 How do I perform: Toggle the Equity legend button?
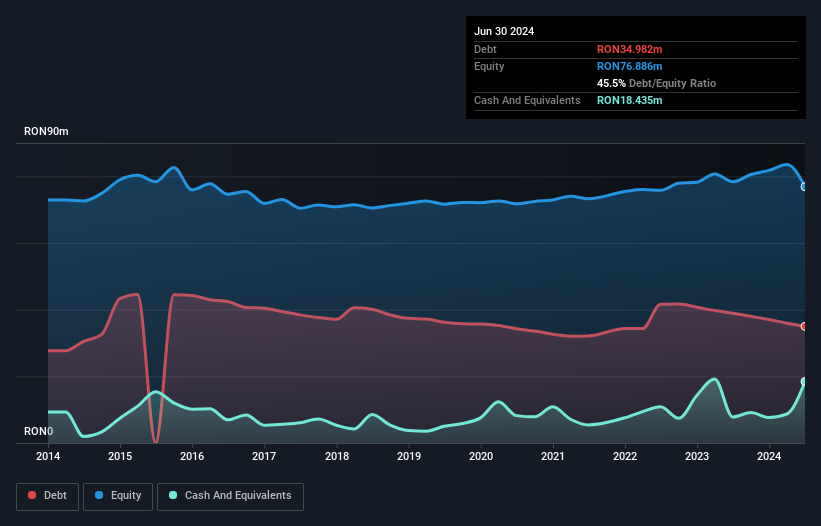click(x=118, y=496)
